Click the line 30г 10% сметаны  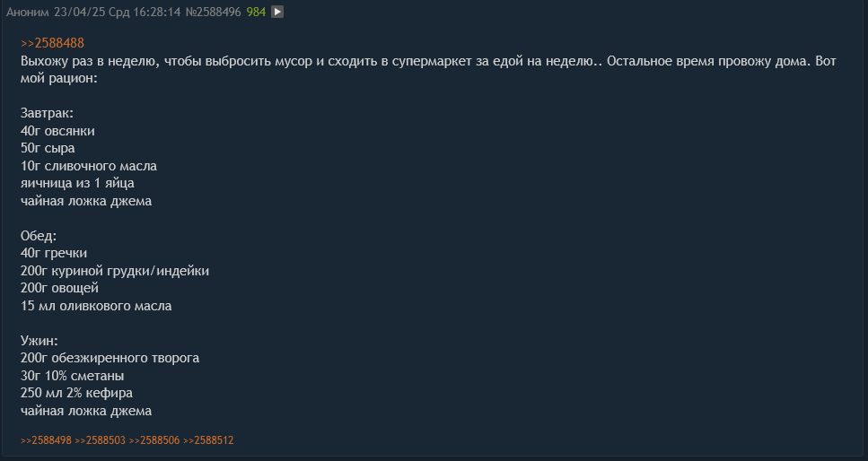[73, 376]
